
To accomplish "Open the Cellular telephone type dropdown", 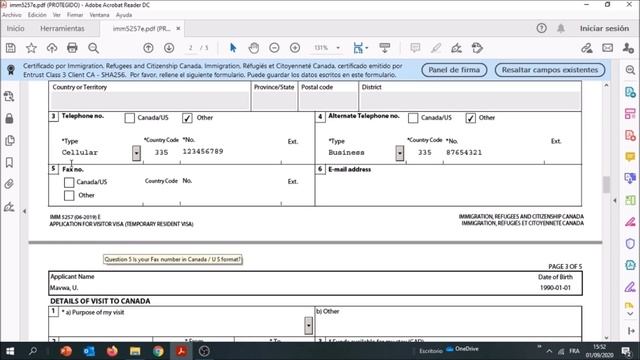I will [x=136, y=153].
